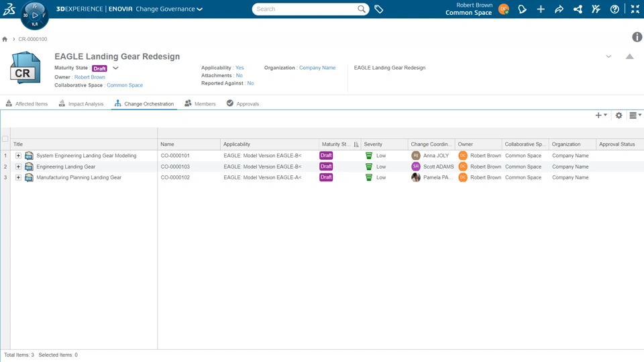Click the Dassault Systemes logo

click(9, 9)
